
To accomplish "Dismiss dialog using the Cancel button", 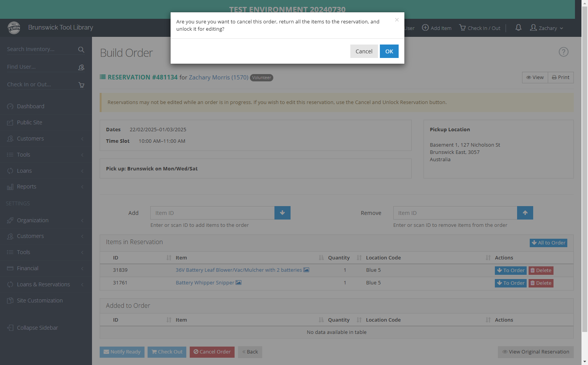I will point(364,51).
